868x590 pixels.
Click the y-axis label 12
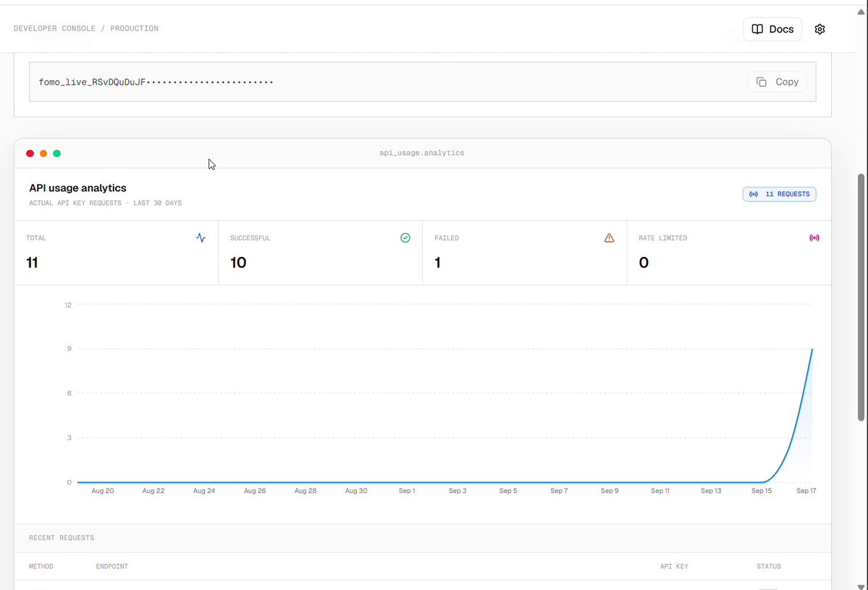tap(68, 305)
